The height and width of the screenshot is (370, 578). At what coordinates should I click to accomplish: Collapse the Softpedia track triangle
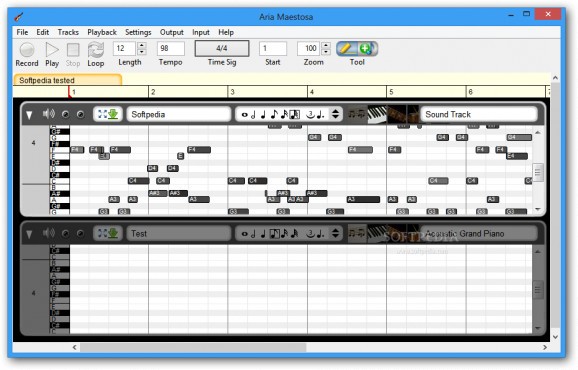(29, 115)
